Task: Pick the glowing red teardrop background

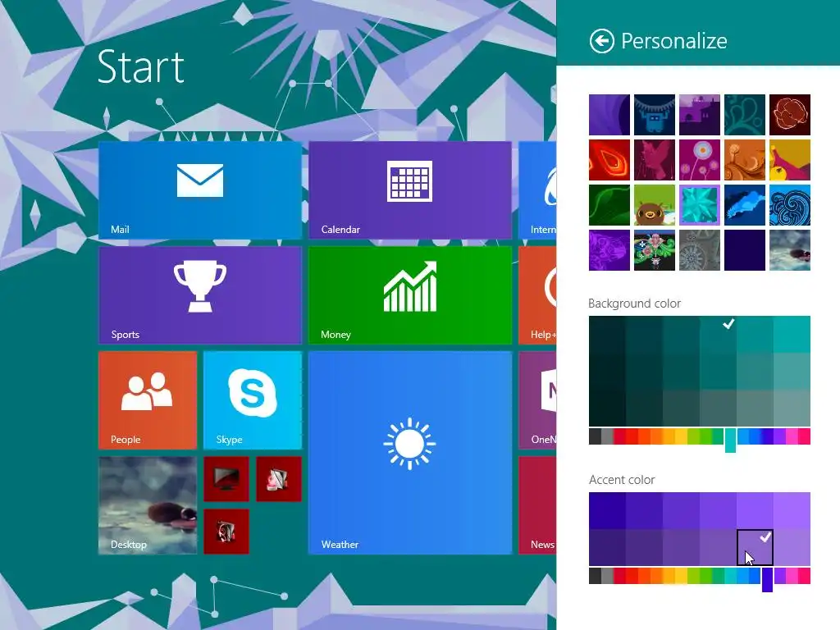Action: (x=609, y=160)
